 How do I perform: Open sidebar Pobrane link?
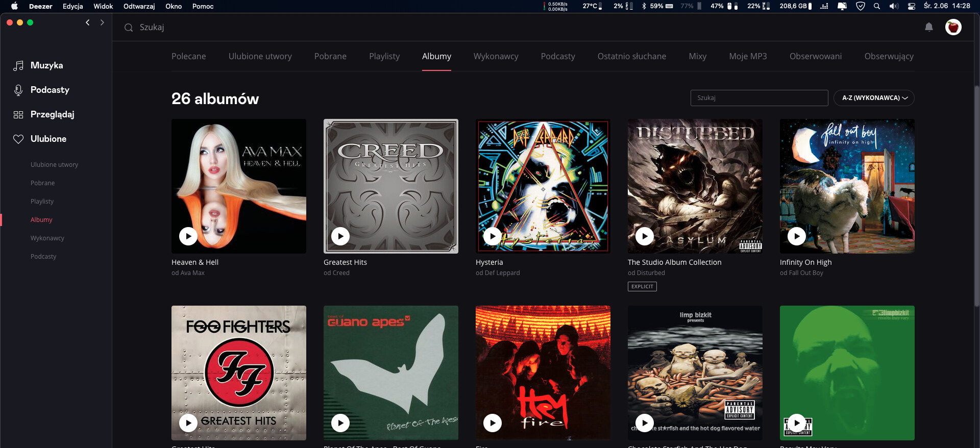42,183
